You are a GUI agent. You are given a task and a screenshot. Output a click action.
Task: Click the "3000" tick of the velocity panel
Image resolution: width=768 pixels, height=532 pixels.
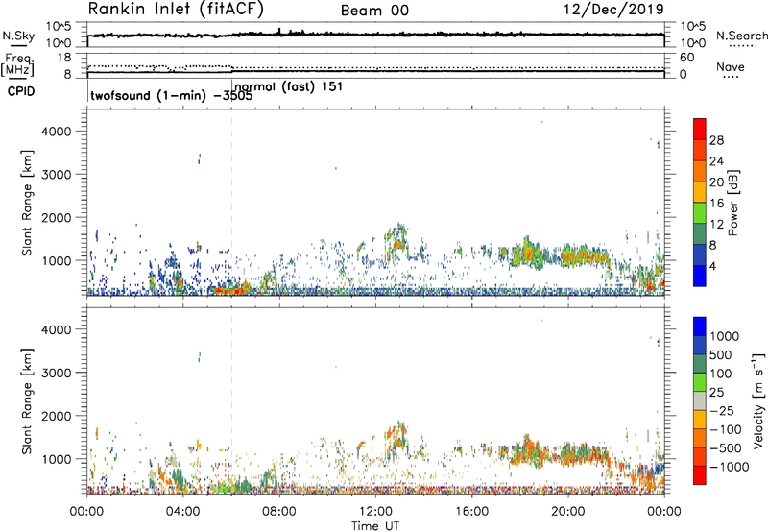(x=57, y=373)
